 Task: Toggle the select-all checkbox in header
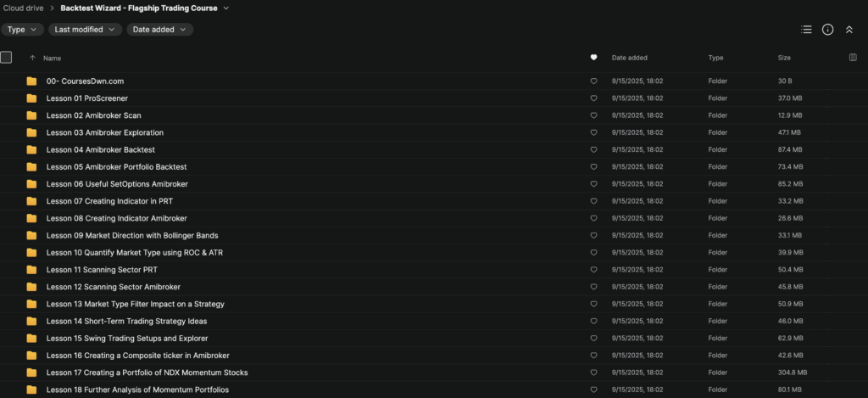6,58
